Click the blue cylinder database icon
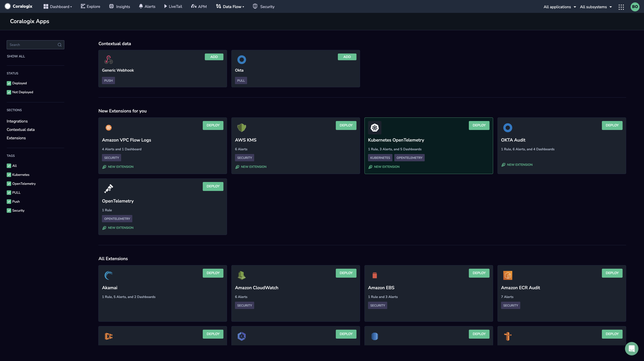 (375, 336)
